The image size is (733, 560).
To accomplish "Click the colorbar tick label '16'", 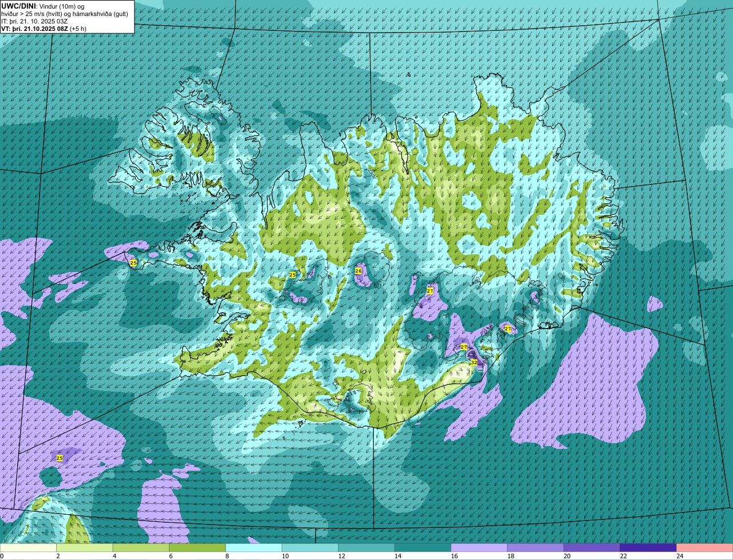I will tap(454, 556).
